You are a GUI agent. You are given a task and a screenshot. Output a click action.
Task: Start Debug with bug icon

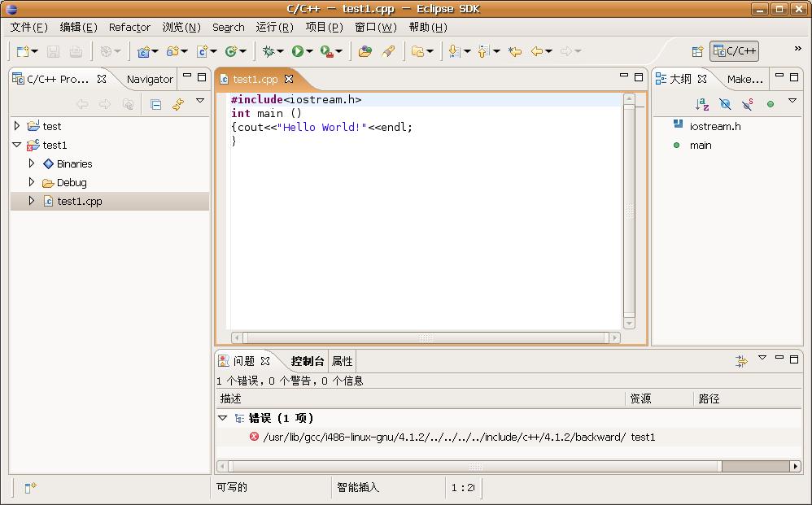point(268,51)
